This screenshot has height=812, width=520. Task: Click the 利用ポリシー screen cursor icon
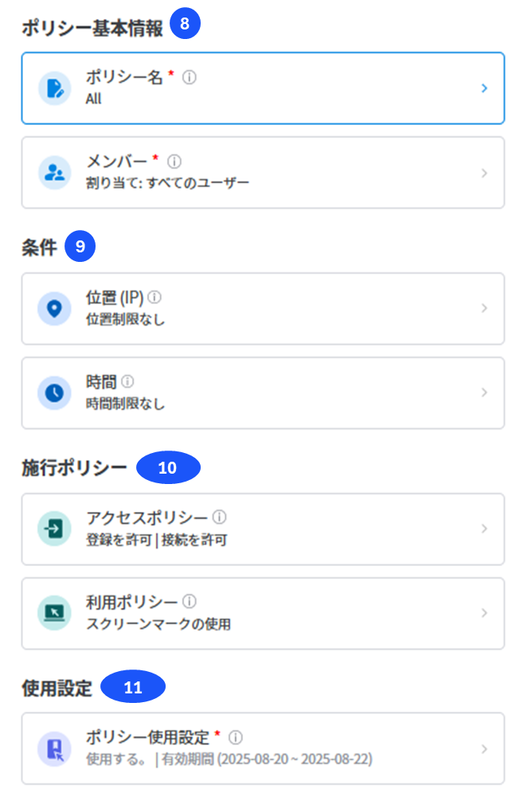[x=55, y=613]
